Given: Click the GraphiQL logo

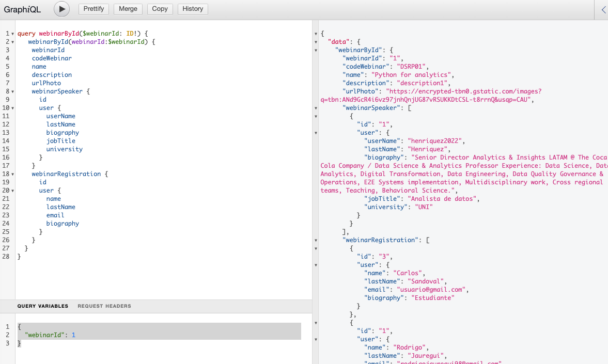Looking at the screenshot, I should [x=22, y=9].
